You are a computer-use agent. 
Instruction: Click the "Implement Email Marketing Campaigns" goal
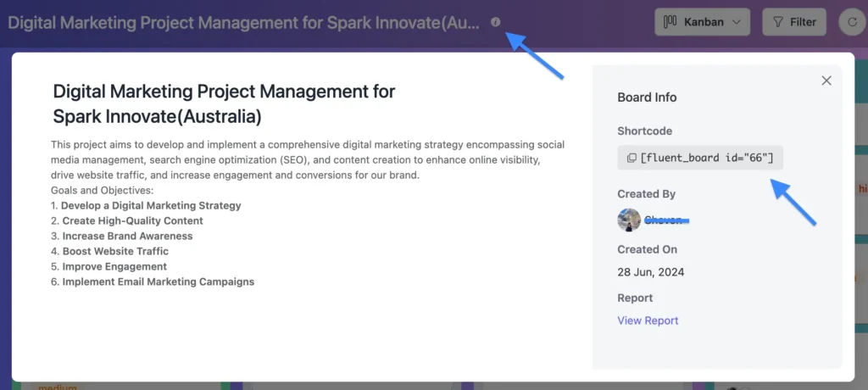[158, 281]
